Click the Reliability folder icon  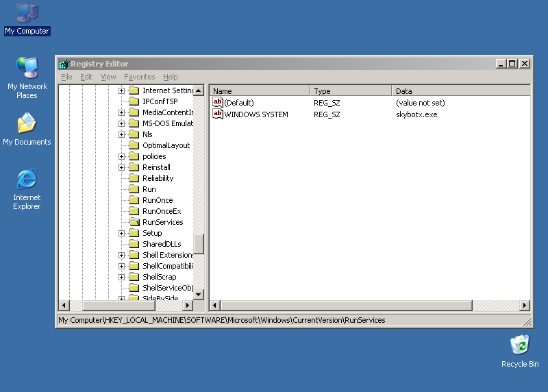pos(134,178)
